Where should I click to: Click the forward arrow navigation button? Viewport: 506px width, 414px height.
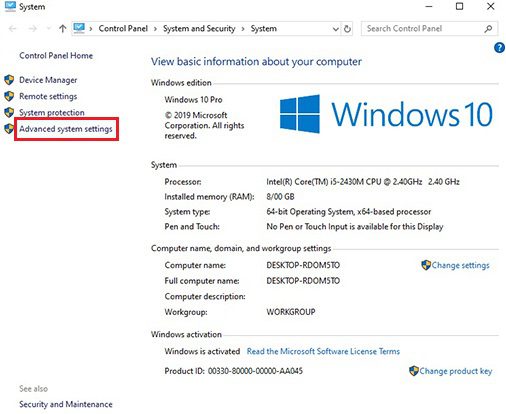click(33, 29)
